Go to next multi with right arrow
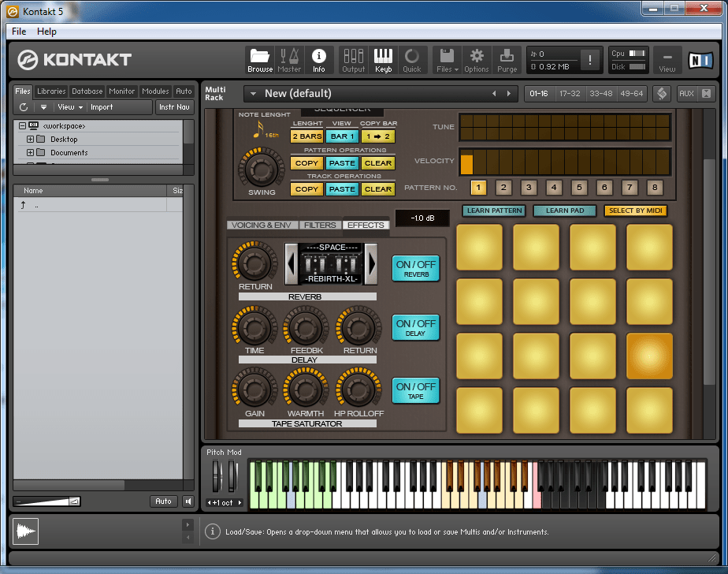The image size is (728, 574). click(x=509, y=93)
